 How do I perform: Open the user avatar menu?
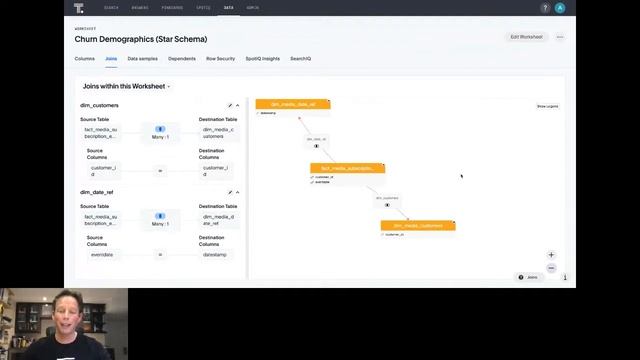560,8
